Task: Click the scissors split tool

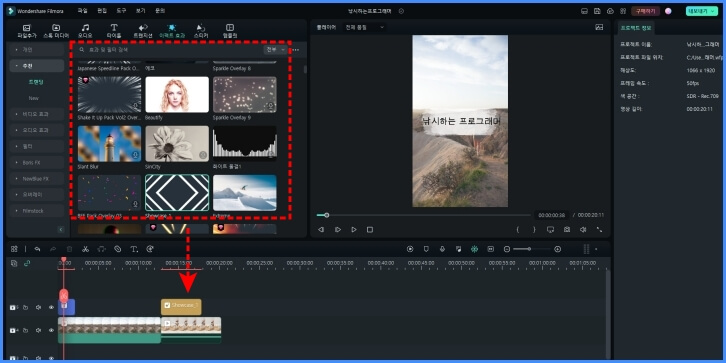Action: pyautogui.click(x=85, y=249)
